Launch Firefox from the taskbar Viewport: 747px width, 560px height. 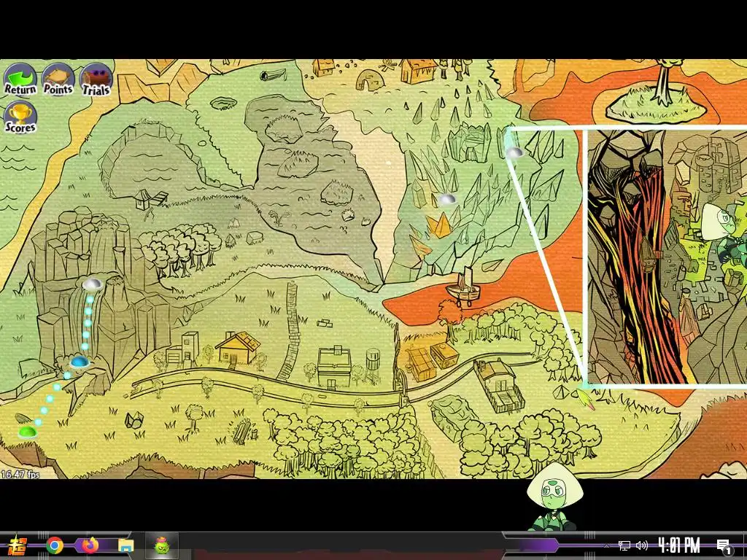click(x=90, y=545)
